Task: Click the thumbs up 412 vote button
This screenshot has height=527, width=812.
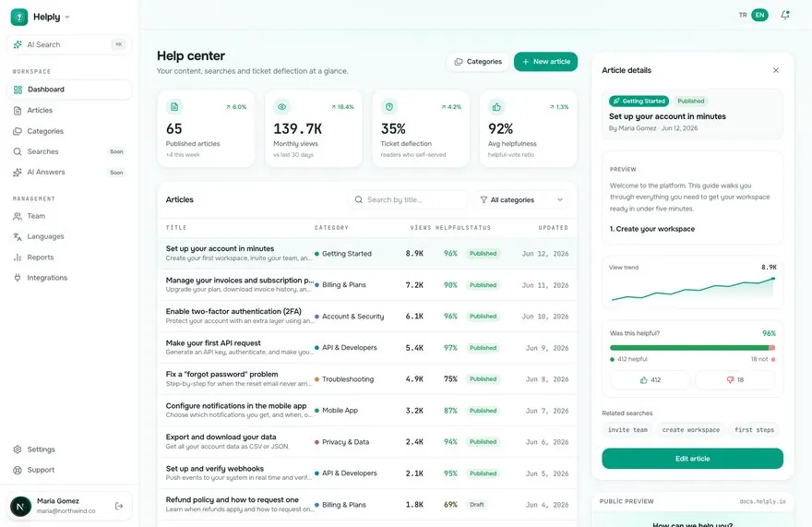Action: tap(650, 380)
